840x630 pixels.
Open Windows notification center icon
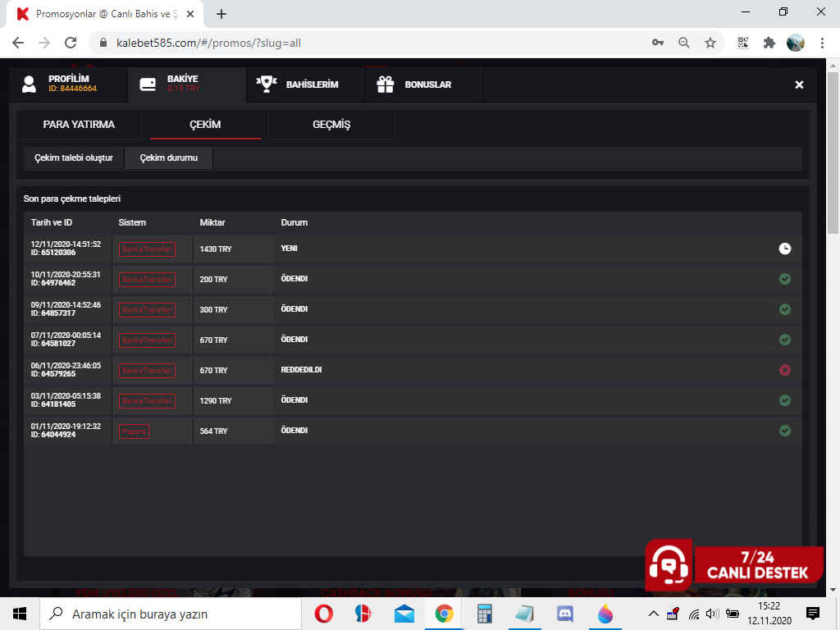pos(813,614)
